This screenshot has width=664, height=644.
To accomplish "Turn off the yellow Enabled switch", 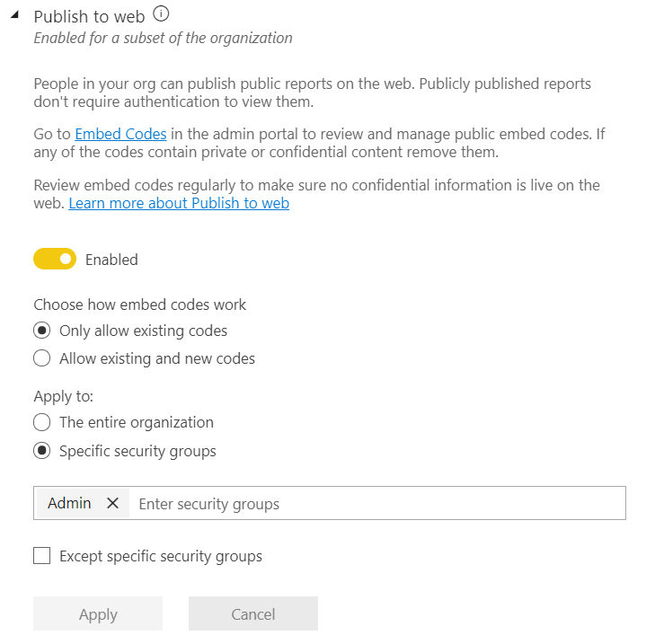I will coord(55,260).
